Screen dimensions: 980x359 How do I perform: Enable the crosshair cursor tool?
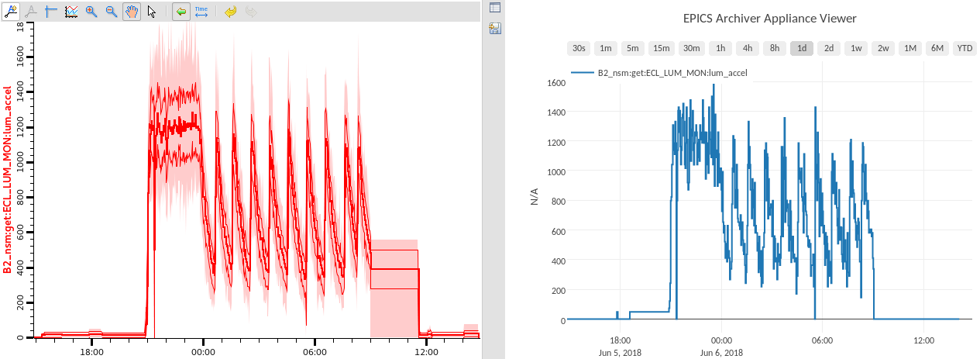click(51, 12)
